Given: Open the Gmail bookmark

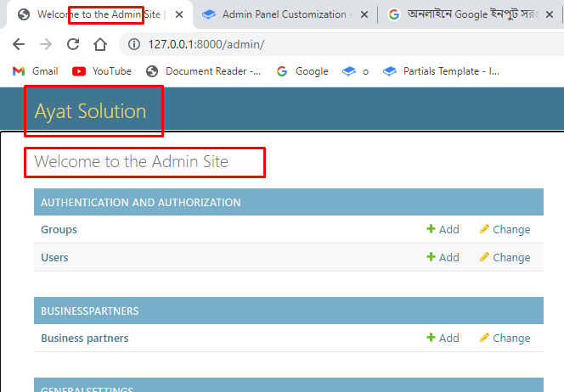Looking at the screenshot, I should (36, 71).
